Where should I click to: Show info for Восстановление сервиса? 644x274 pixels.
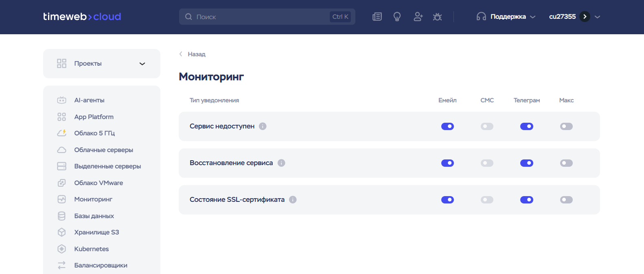[x=281, y=163]
